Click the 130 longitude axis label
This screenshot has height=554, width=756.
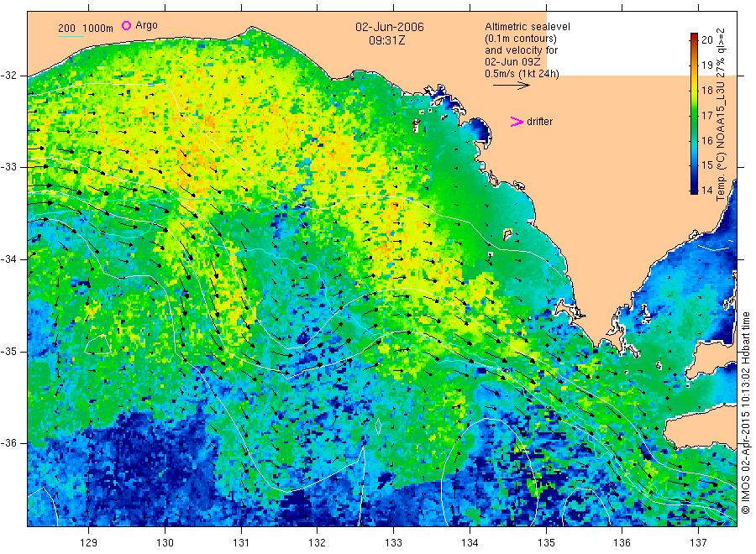click(x=165, y=543)
